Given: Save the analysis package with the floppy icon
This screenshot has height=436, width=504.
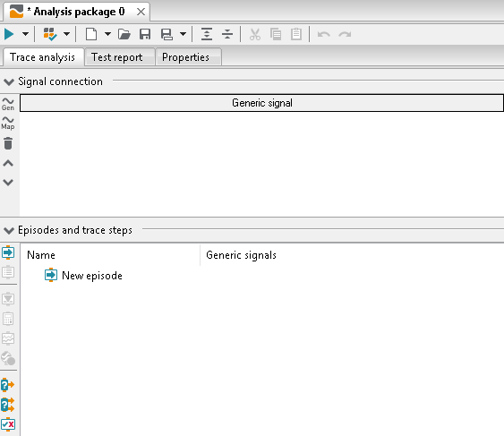Looking at the screenshot, I should (145, 34).
